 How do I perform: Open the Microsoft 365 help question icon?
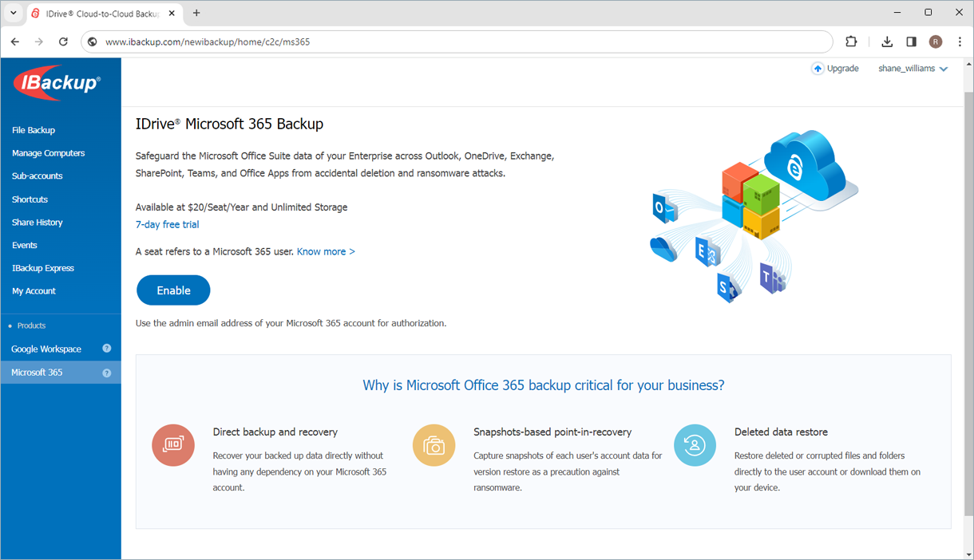coord(107,373)
